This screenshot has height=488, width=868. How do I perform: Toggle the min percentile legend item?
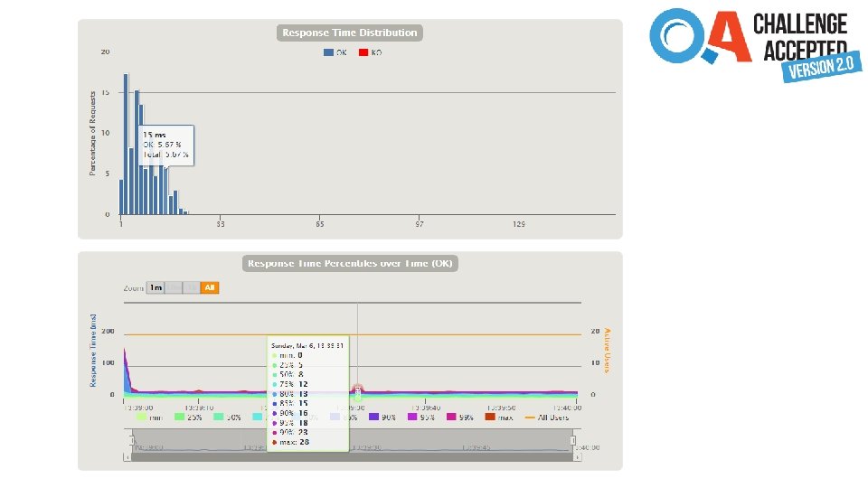149,418
